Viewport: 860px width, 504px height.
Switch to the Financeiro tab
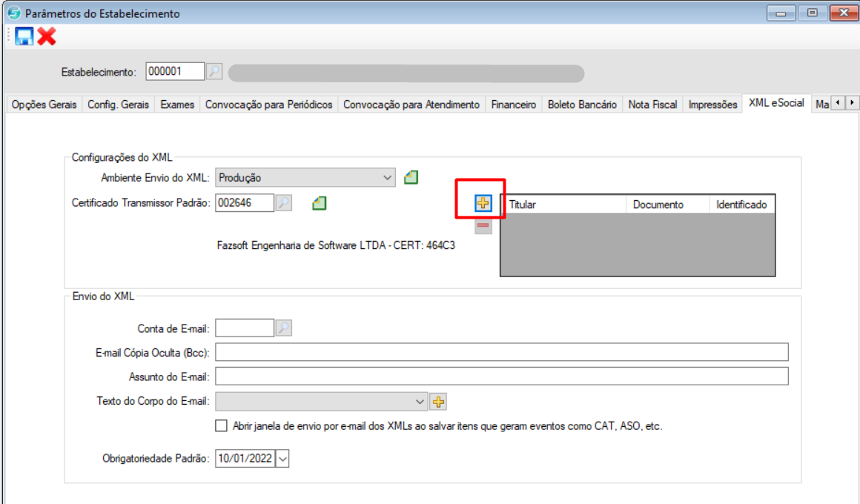(513, 105)
